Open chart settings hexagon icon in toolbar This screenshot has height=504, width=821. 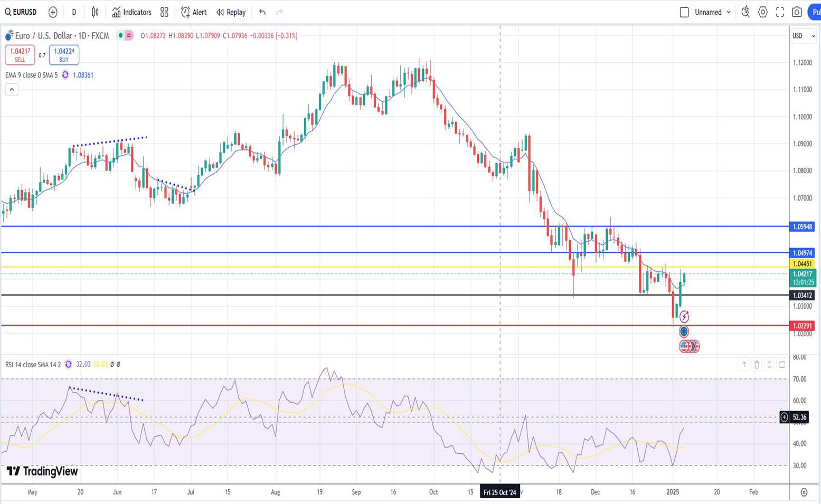pos(763,12)
